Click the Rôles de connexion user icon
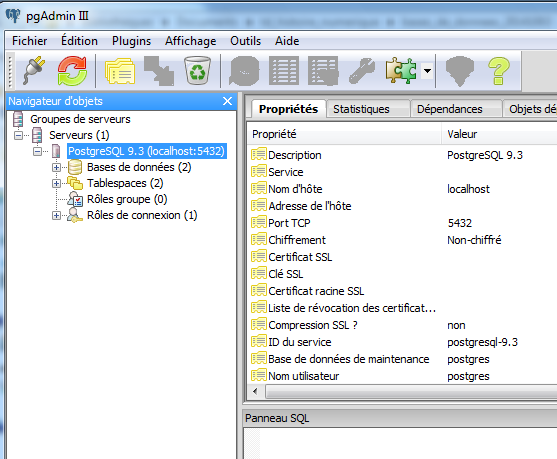Viewport: 557px width, 459px height. pos(75,215)
